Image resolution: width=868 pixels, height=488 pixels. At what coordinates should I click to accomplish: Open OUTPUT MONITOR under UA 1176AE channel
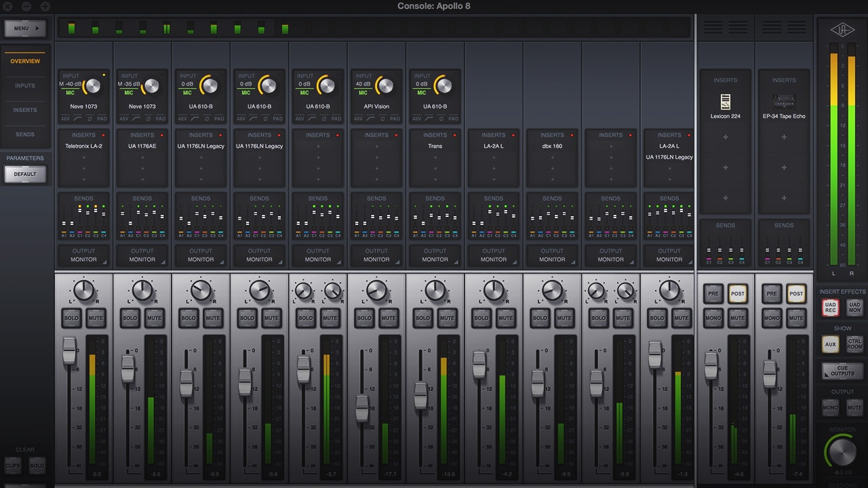click(142, 255)
